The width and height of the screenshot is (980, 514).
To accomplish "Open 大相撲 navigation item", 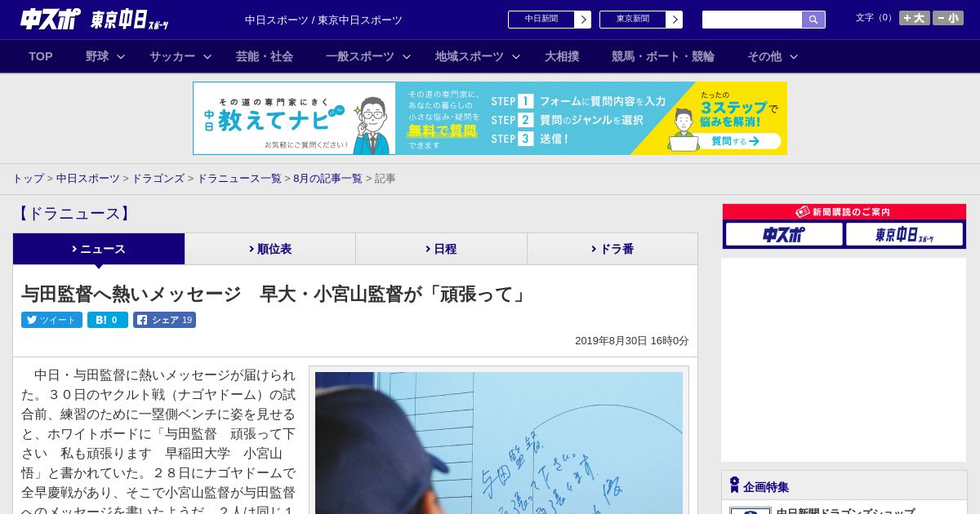I will coord(562,56).
